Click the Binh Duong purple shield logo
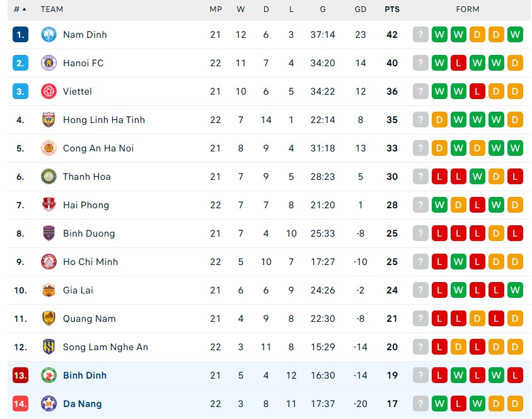This screenshot has height=419, width=532. (x=49, y=233)
